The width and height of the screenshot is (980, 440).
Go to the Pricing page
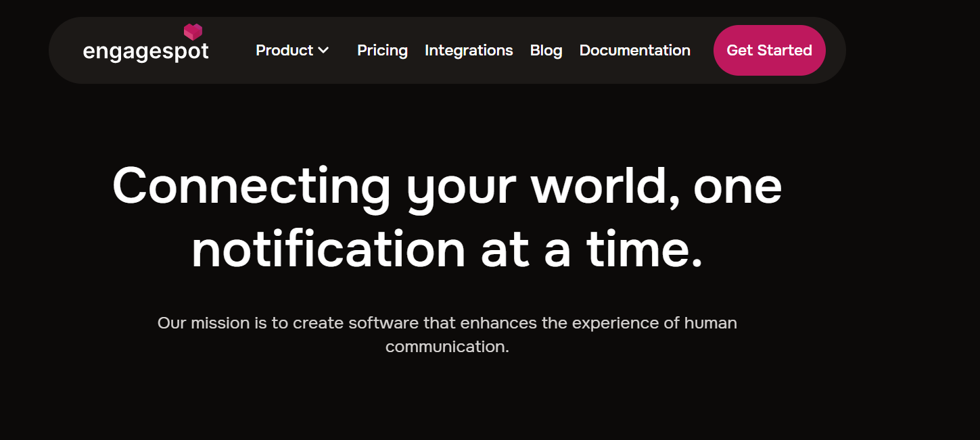(382, 51)
